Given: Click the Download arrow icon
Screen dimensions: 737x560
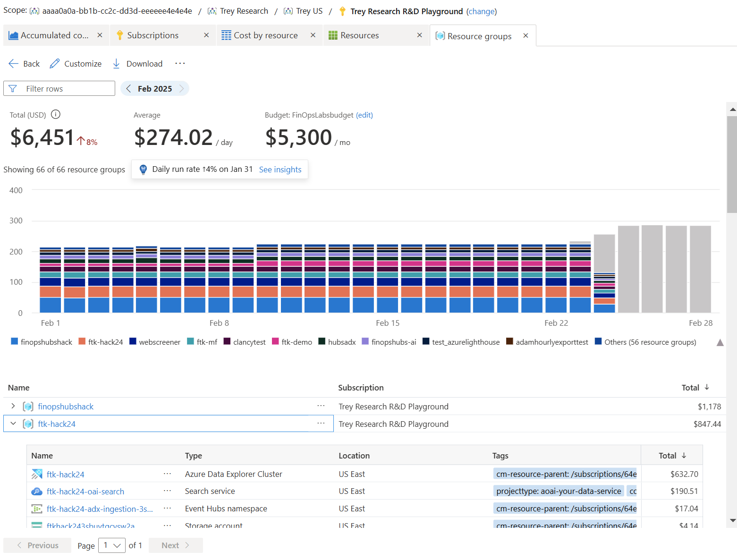Looking at the screenshot, I should pyautogui.click(x=116, y=64).
